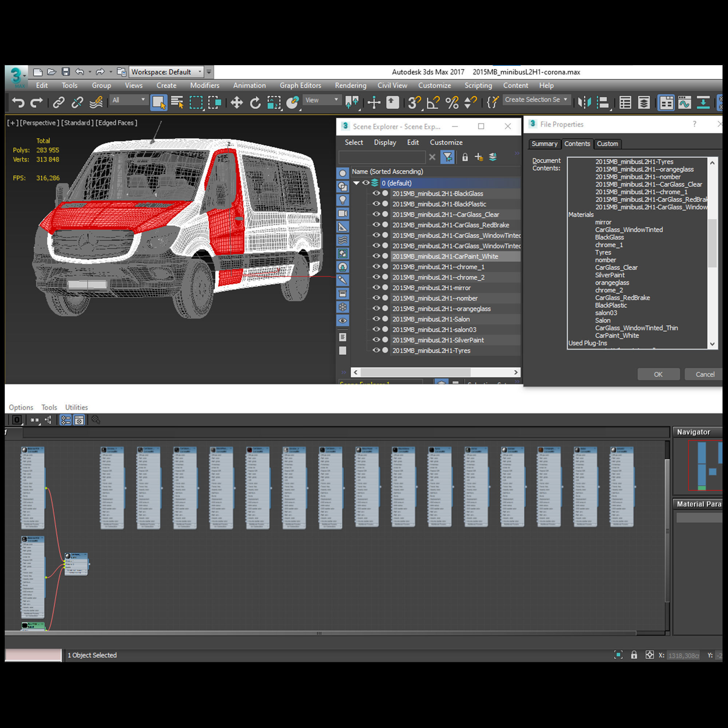Click the Scene Explorer search field
Viewport: 728px width, 728px height.
click(x=381, y=157)
